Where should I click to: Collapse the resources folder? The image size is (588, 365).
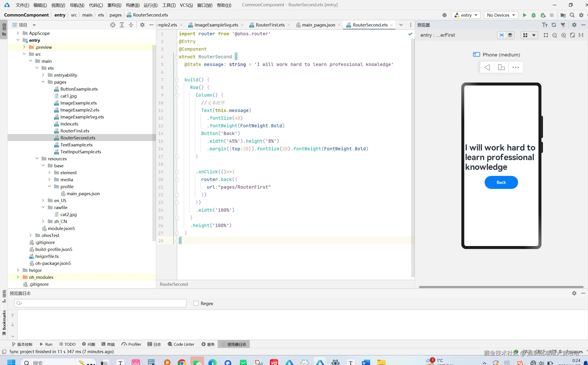tap(37, 159)
